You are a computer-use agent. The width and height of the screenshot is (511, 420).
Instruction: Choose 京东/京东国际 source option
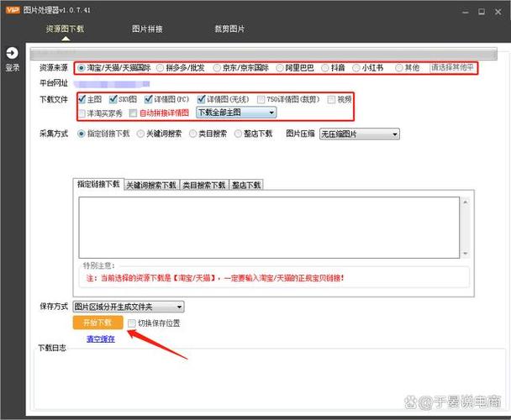217,68
